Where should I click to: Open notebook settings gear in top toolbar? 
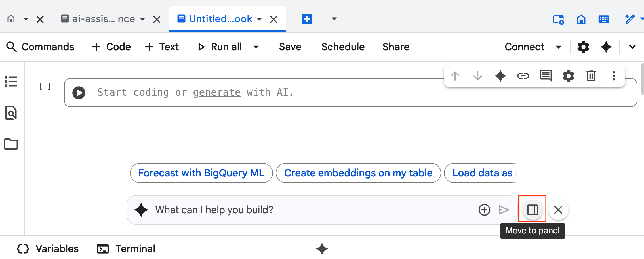click(x=583, y=47)
